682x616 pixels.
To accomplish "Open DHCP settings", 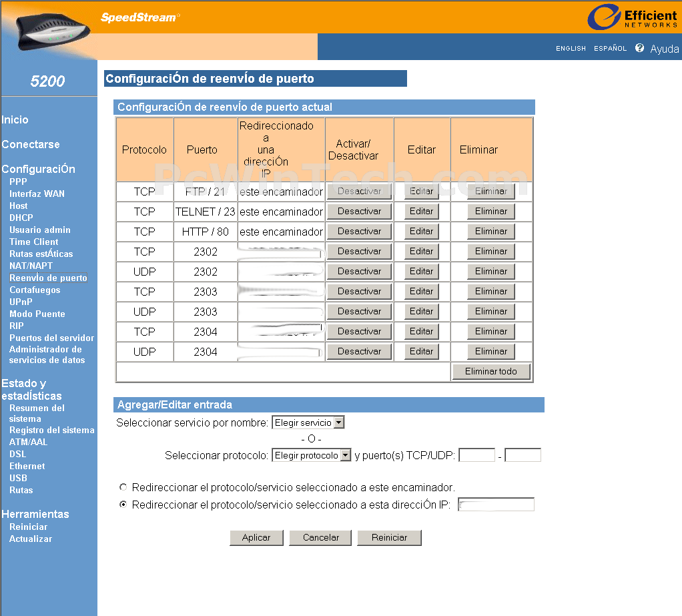I will pos(21,218).
